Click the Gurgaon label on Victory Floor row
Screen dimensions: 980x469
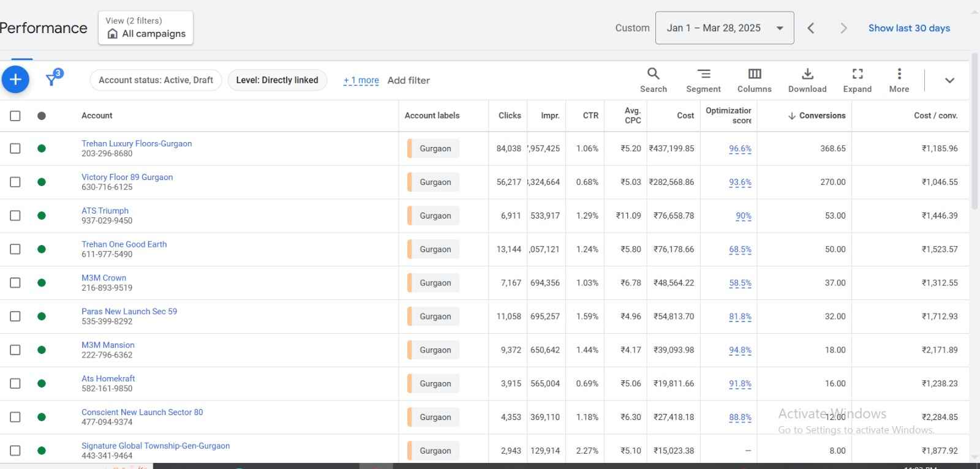tap(435, 182)
